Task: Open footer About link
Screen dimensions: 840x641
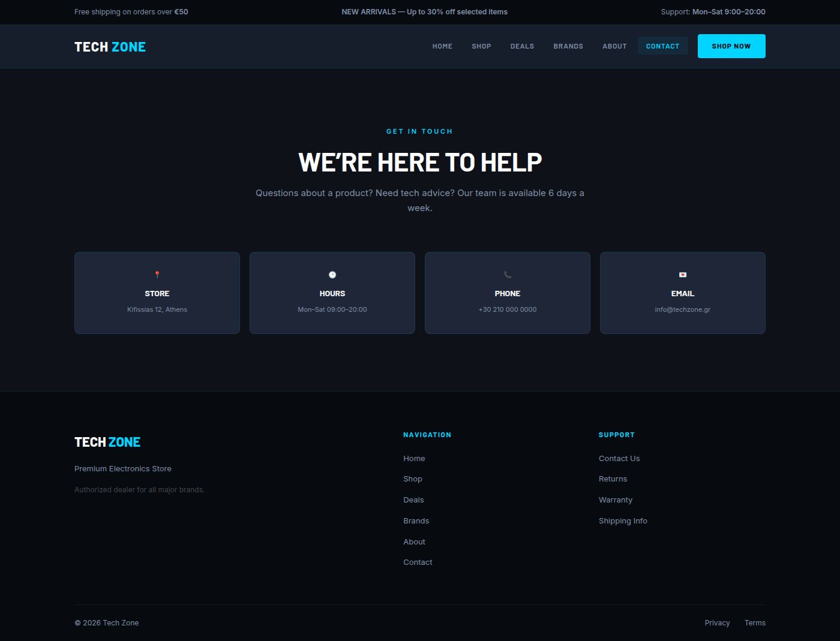Action: (x=414, y=541)
